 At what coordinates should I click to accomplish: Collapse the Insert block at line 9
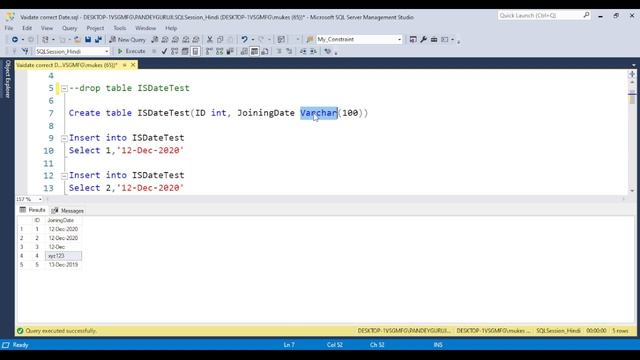[64, 138]
